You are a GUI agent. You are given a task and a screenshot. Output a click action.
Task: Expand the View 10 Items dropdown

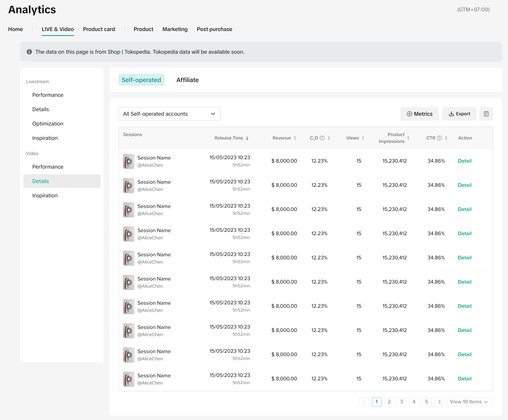click(x=469, y=402)
